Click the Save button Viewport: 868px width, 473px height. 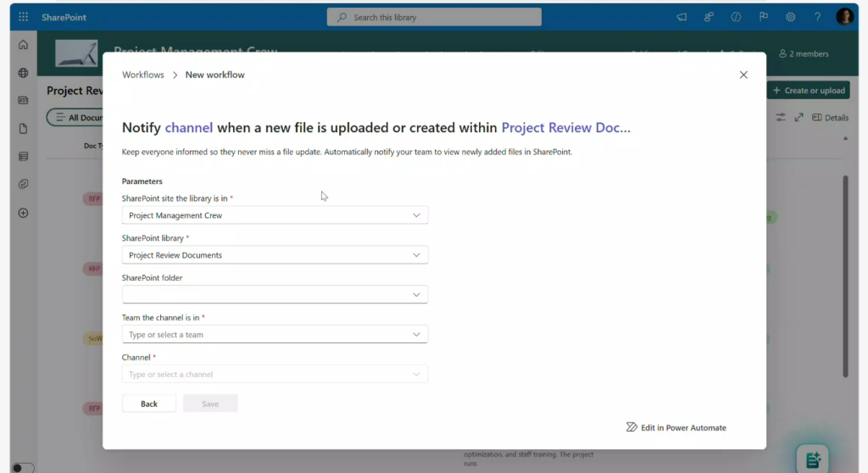coord(210,403)
